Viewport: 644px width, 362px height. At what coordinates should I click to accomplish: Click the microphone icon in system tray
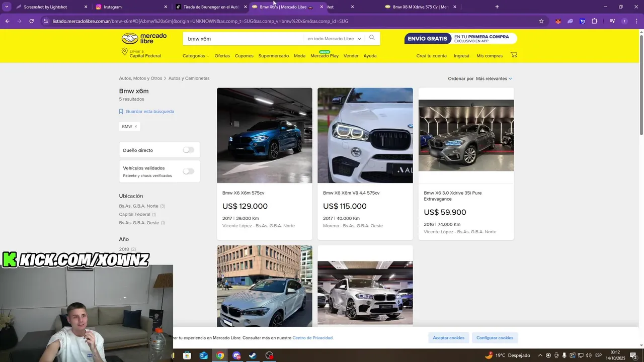tap(564, 355)
